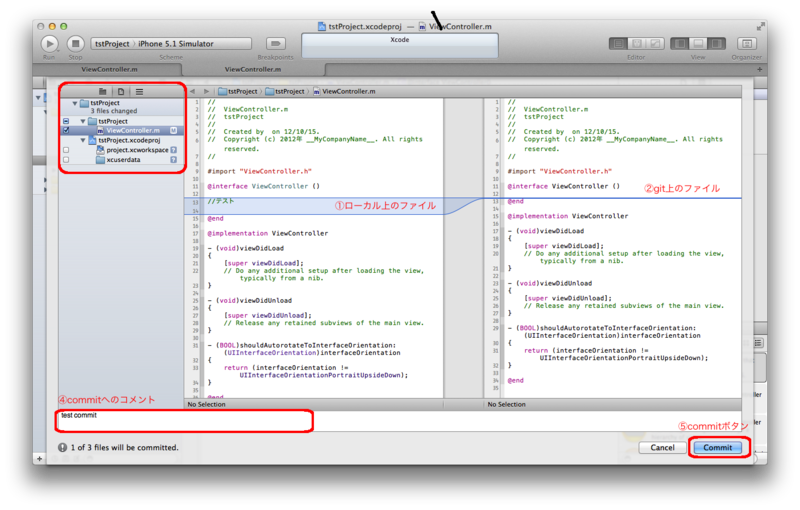
Task: Click the Run button in toolbar
Action: (x=49, y=44)
